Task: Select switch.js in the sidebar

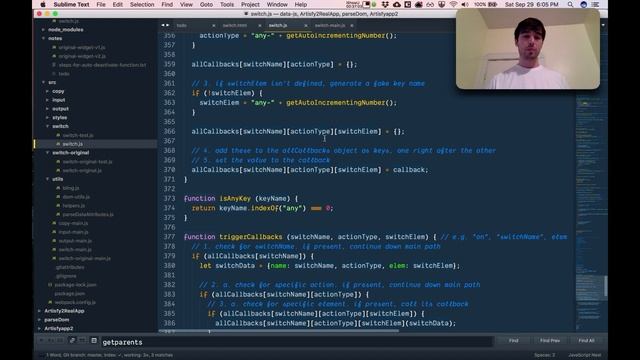Action: [x=73, y=144]
